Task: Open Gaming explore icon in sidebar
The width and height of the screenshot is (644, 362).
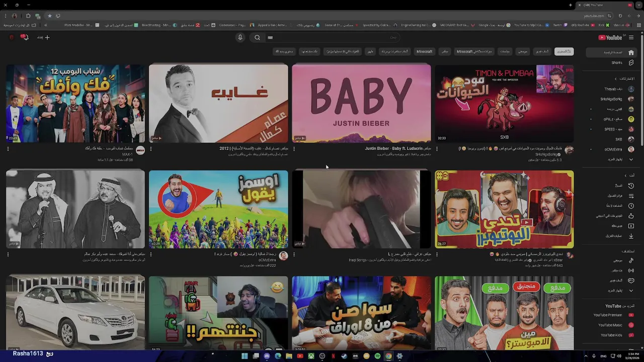Action: (631, 281)
